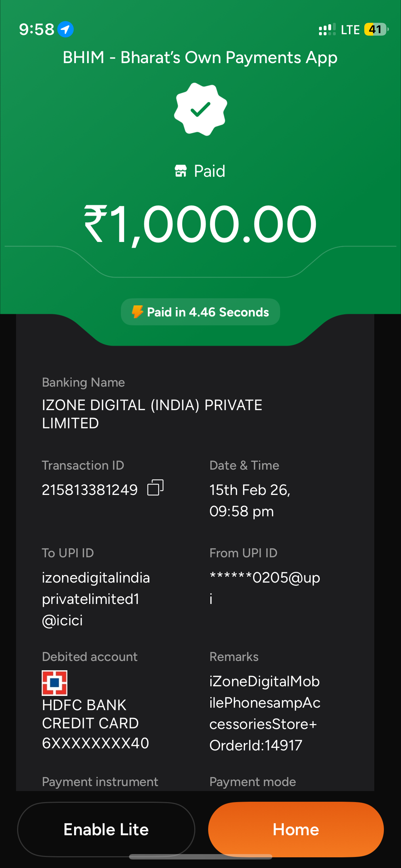Image resolution: width=401 pixels, height=868 pixels.
Task: Tap the debited HDFC credit card number
Action: 96,743
